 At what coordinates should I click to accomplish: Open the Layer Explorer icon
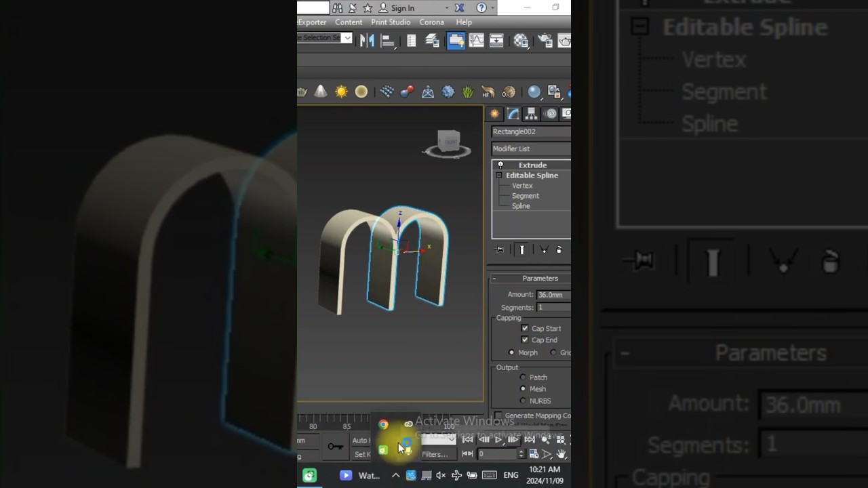(432, 41)
